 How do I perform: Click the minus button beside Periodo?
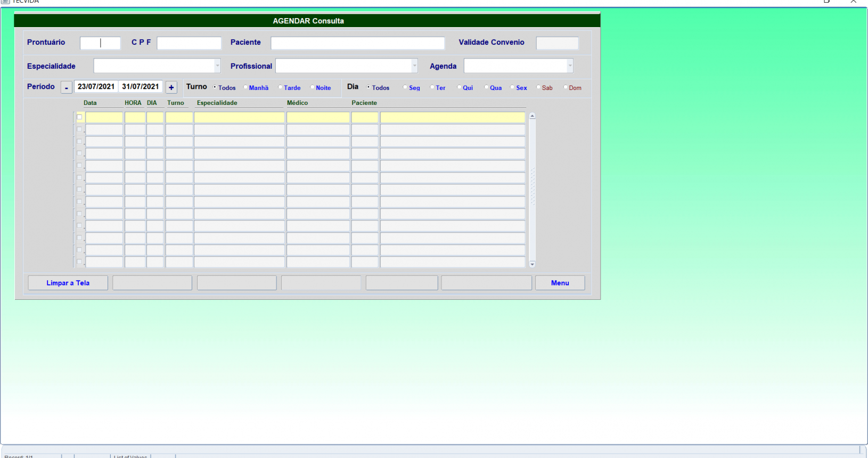point(66,88)
